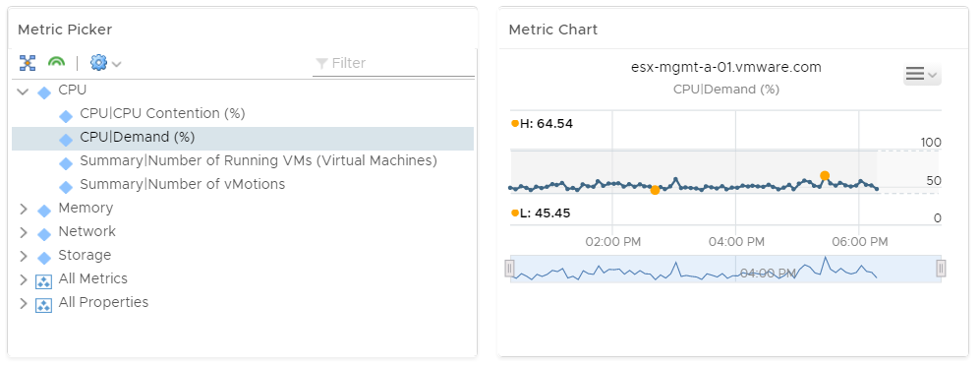
Task: Click the right range slider handle
Action: 941,269
